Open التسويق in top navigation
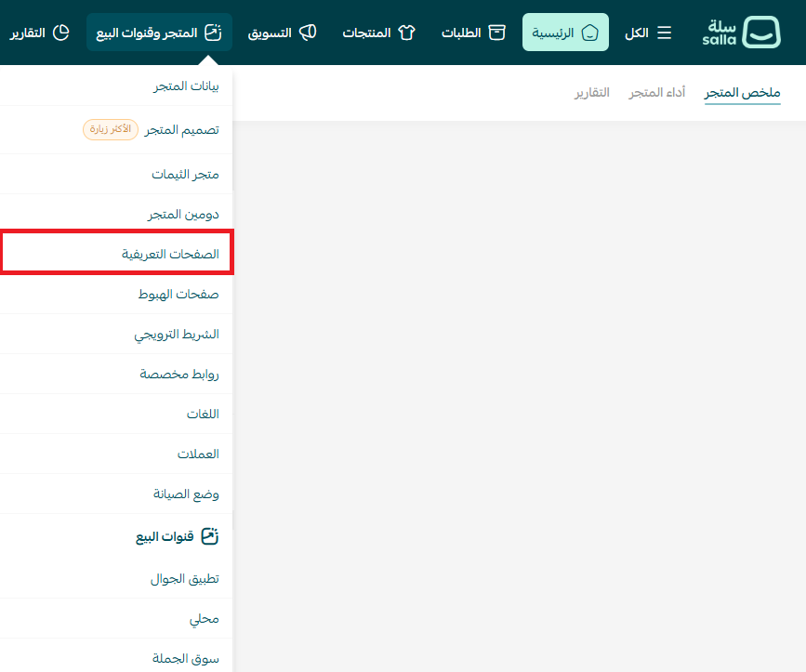 (x=282, y=33)
